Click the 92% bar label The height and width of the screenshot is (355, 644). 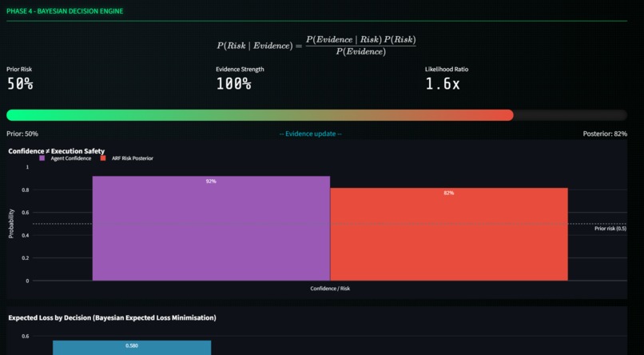tap(211, 181)
